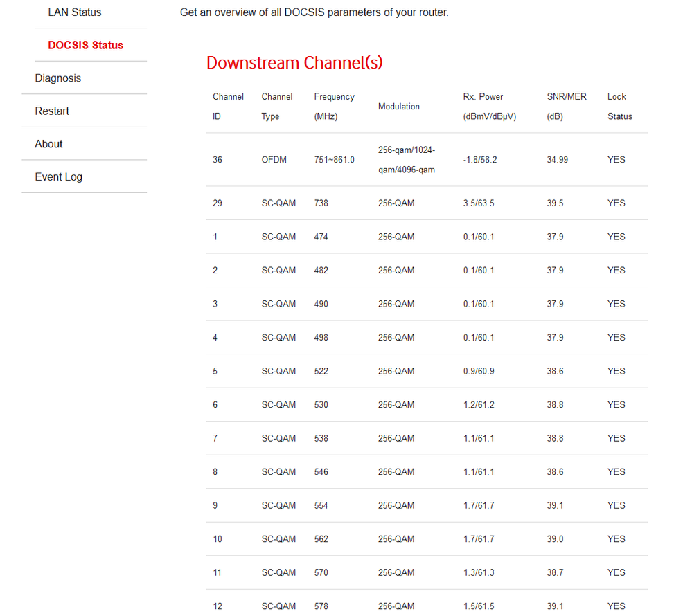Click SNR value 34.99

pyautogui.click(x=558, y=160)
